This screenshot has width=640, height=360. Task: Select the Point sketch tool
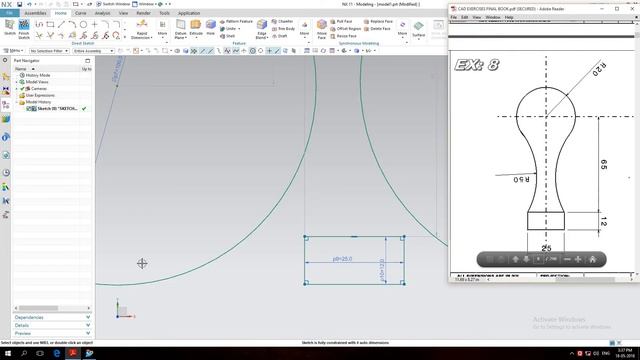94,24
